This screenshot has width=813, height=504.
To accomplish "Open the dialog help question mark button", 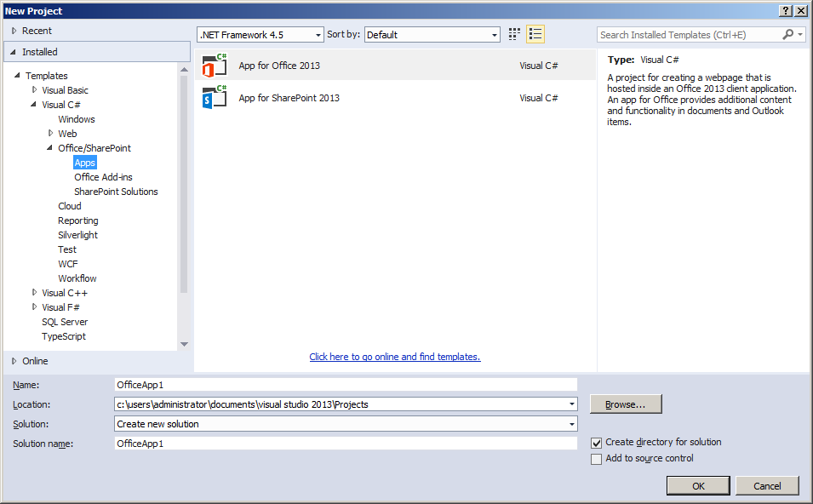I will click(x=786, y=11).
